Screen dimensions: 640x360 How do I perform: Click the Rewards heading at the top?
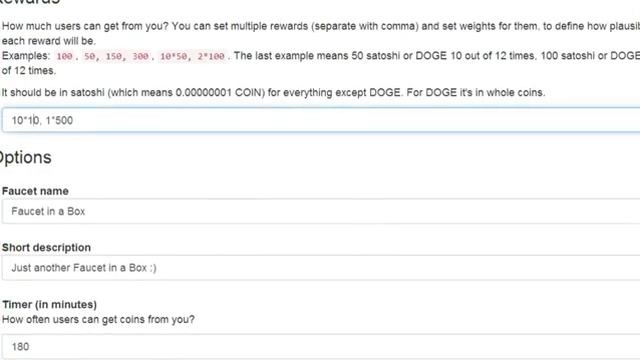pos(29,2)
